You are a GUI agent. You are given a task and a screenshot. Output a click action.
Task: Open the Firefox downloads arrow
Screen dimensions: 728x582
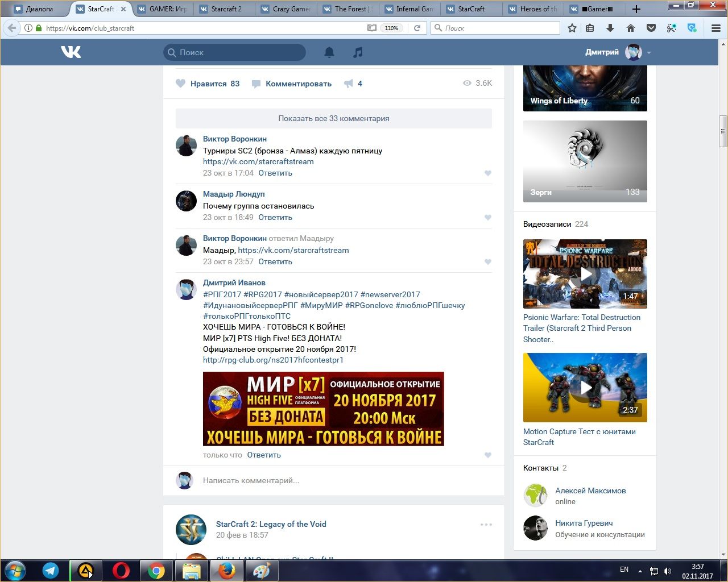610,28
